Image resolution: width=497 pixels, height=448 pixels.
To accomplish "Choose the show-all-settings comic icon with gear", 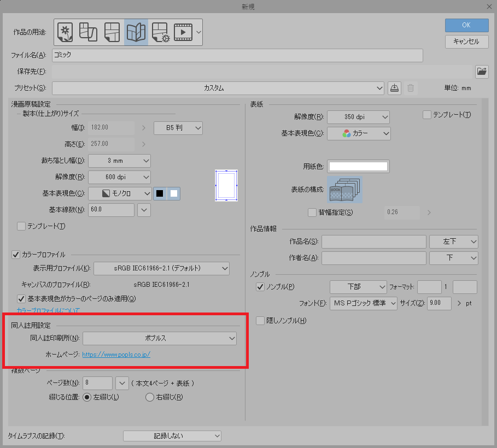I will pyautogui.click(x=160, y=32).
